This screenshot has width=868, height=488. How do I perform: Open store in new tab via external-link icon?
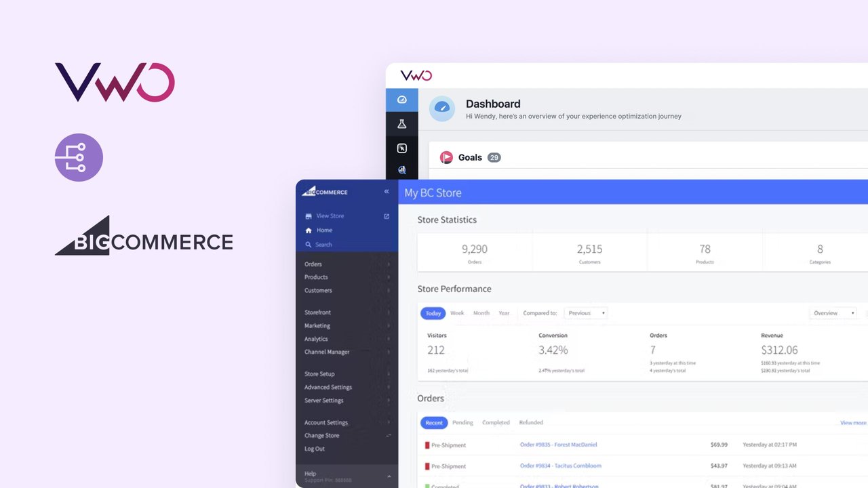point(387,216)
